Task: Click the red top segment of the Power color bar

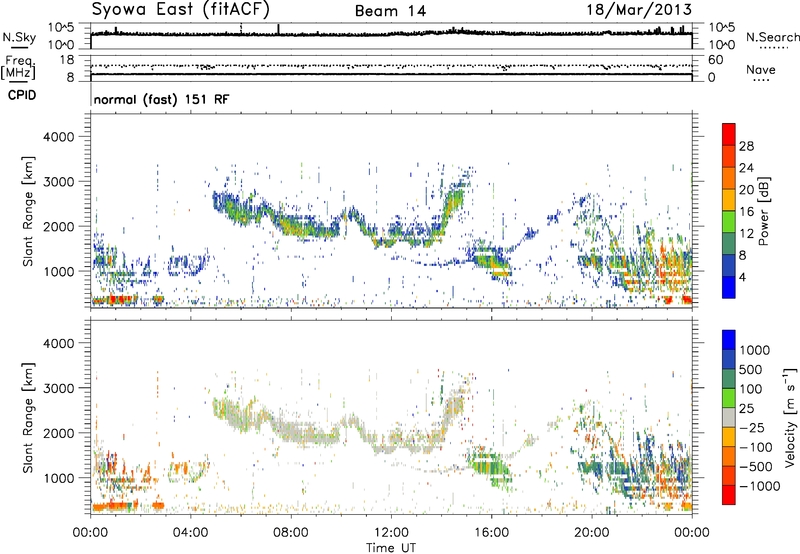Action: [729, 133]
